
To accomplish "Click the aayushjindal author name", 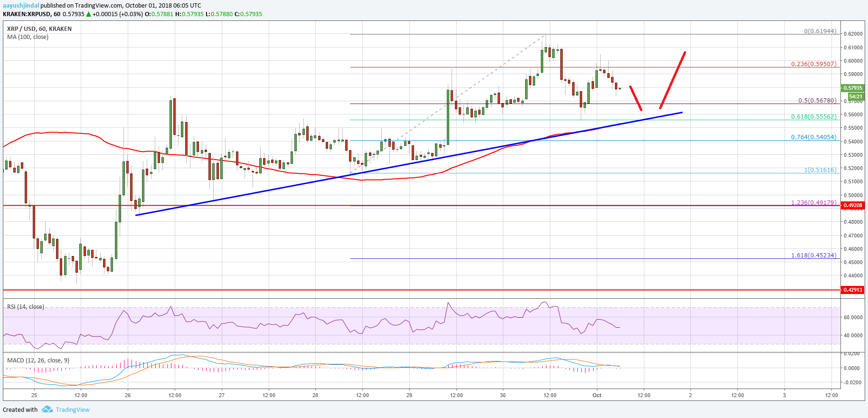I will tap(21, 6).
